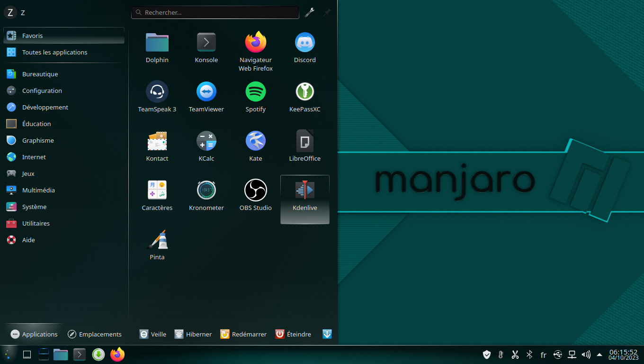Launch Kontact
The width and height of the screenshot is (644, 364).
157,147
